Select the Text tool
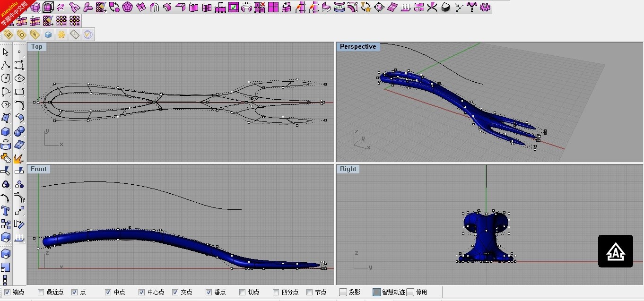The height and width of the screenshot is (301, 644). click(6, 211)
